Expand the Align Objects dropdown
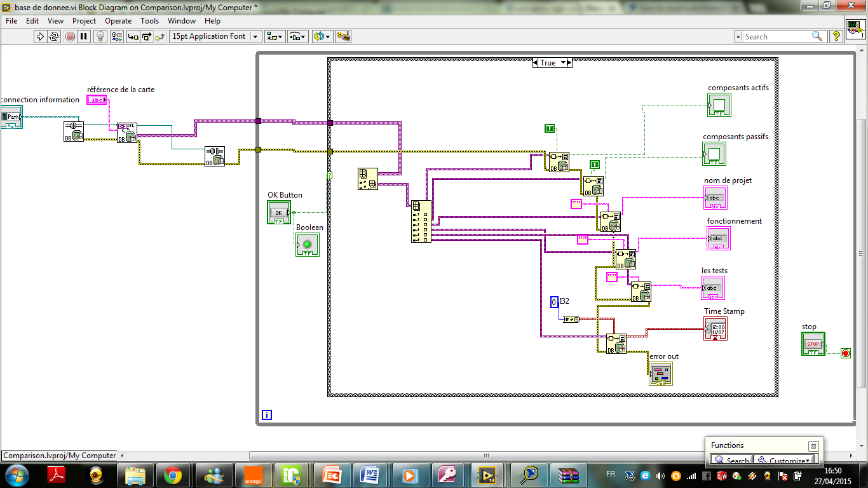The height and width of the screenshot is (488, 868). coord(275,37)
